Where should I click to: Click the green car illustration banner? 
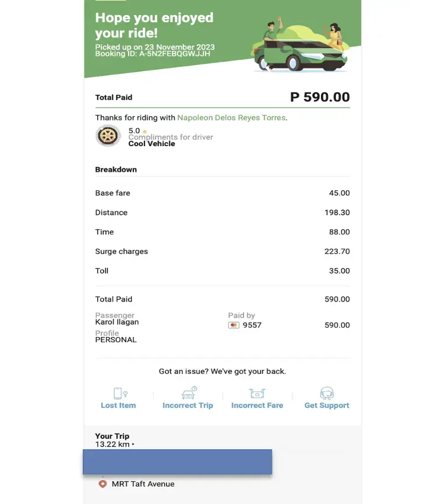coord(300,44)
